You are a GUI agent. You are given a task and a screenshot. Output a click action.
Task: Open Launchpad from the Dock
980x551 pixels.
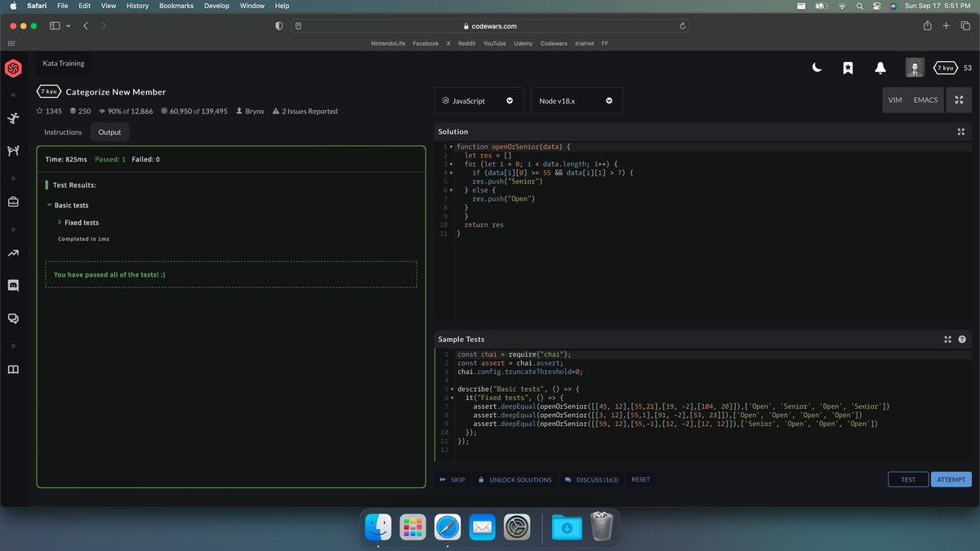coord(412,527)
